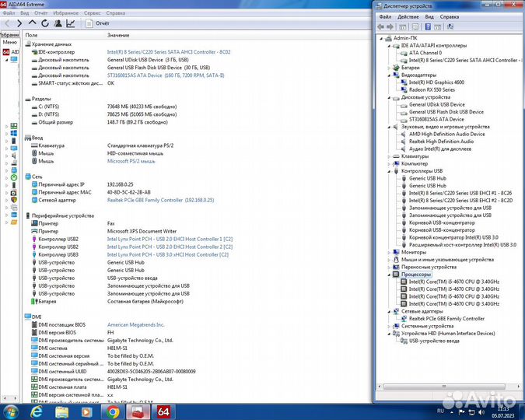Image resolution: width=525 pixels, height=420 pixels.
Task: Open Справка menu in AIDA64
Action: pos(116,13)
